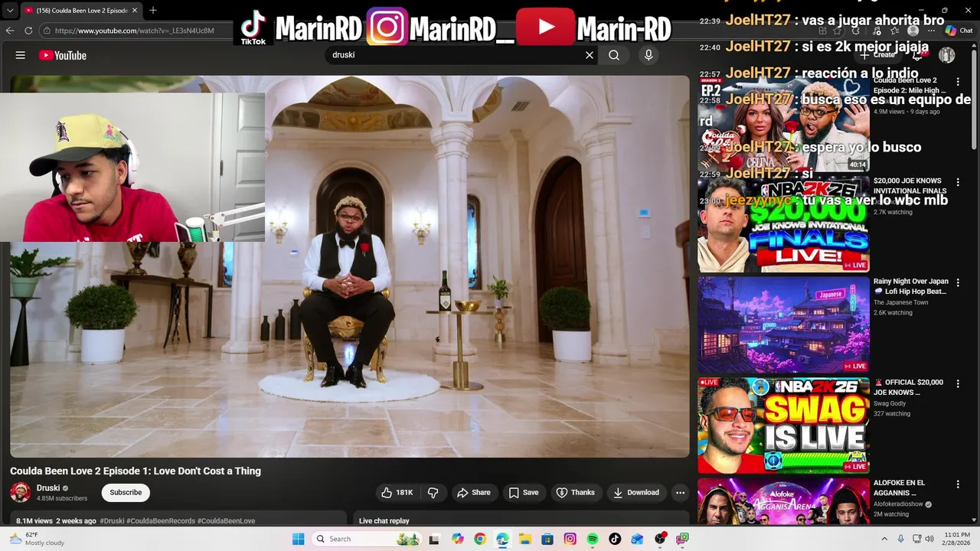Screen dimensions: 980x551
Task: Click the Windows taskbar Search box
Action: pyautogui.click(x=367, y=539)
